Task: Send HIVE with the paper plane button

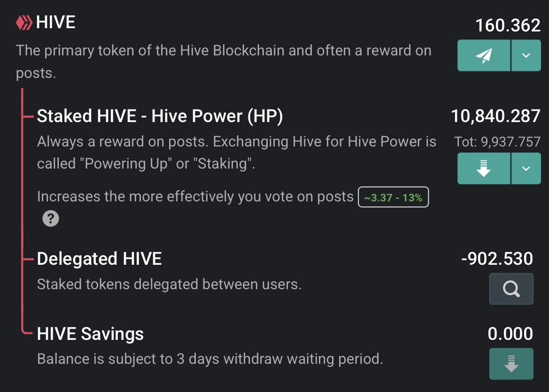Action: tap(484, 55)
